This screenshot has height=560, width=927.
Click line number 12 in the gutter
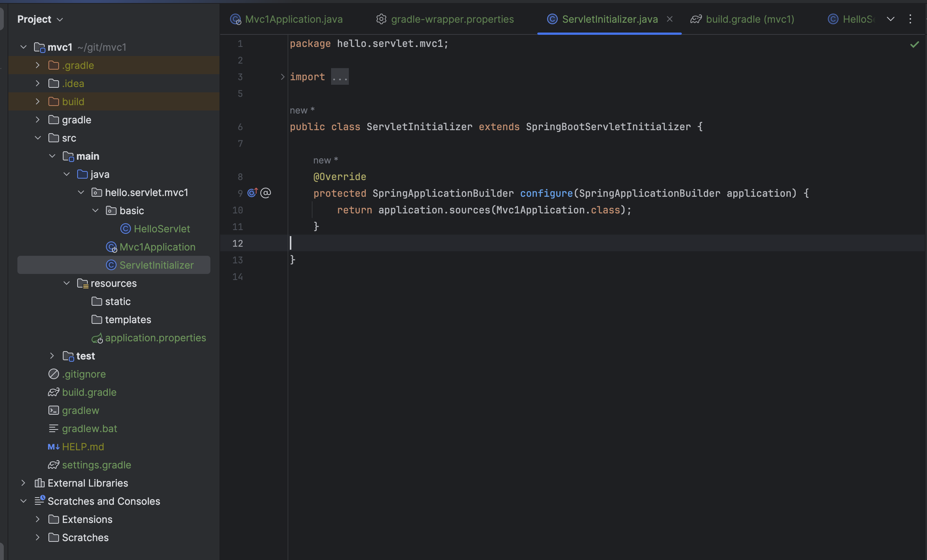tap(238, 243)
